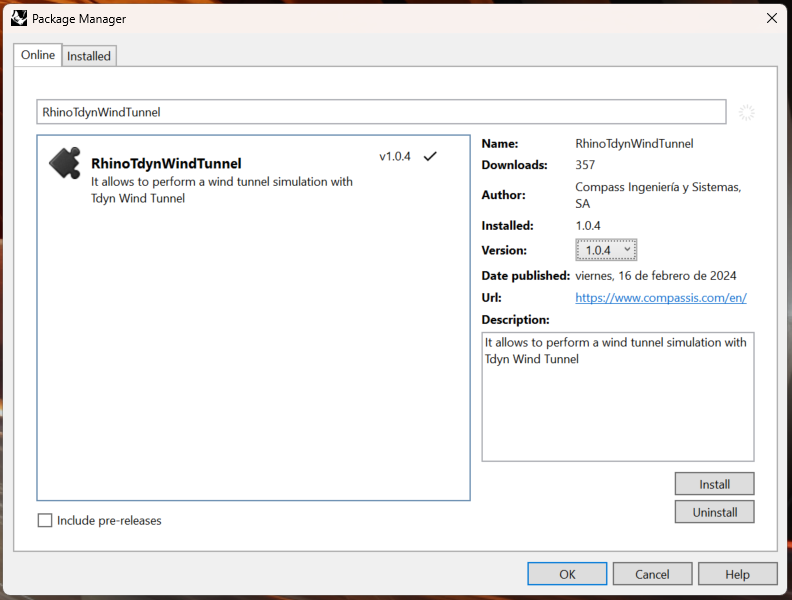
Task: Switch to the Online tab
Action: 38,55
